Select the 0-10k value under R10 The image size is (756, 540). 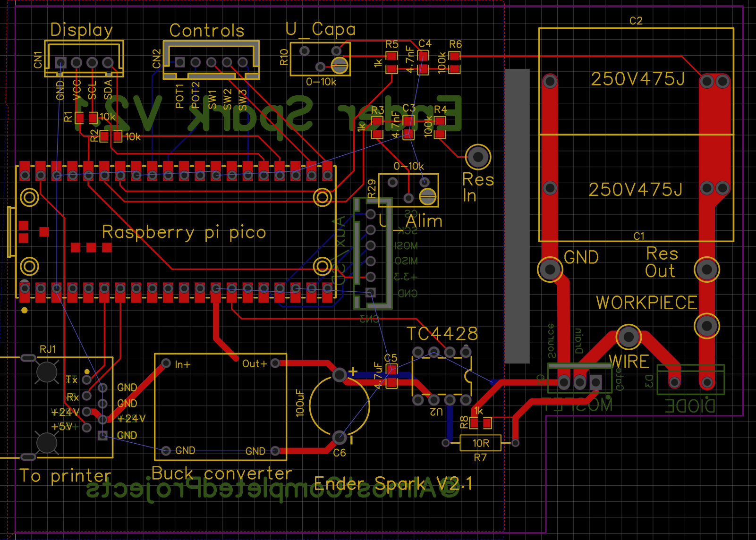(x=321, y=82)
